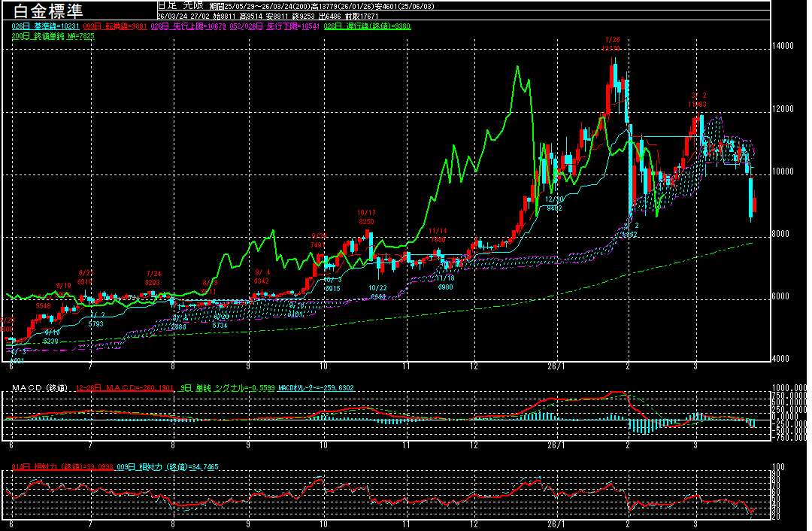Click the 200日 終値単純 MA legend

53,35
